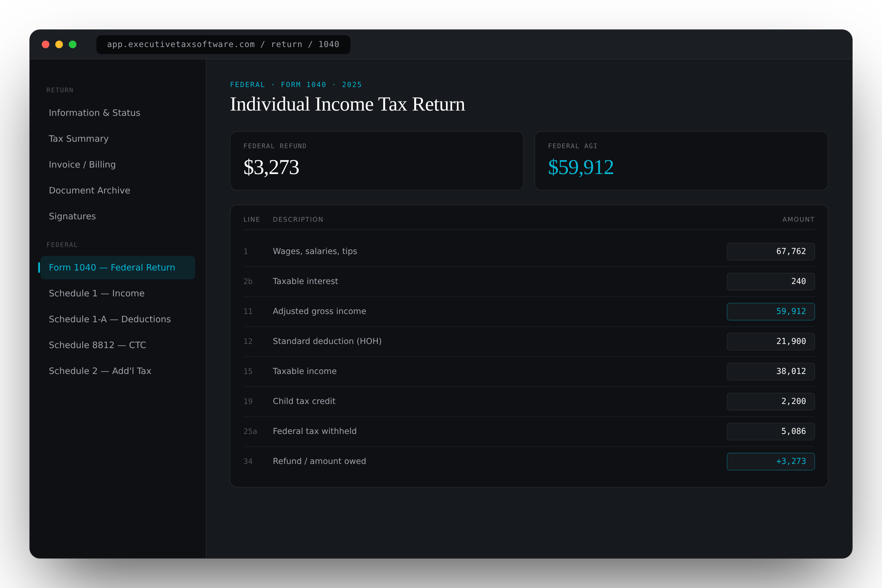Click line number 2b
This screenshot has width=882, height=588.
coord(248,282)
